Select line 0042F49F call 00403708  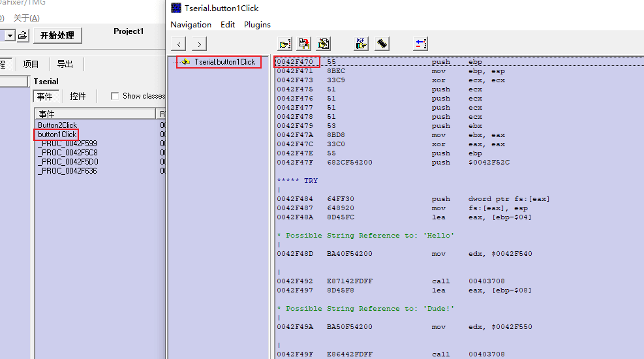pos(459,354)
